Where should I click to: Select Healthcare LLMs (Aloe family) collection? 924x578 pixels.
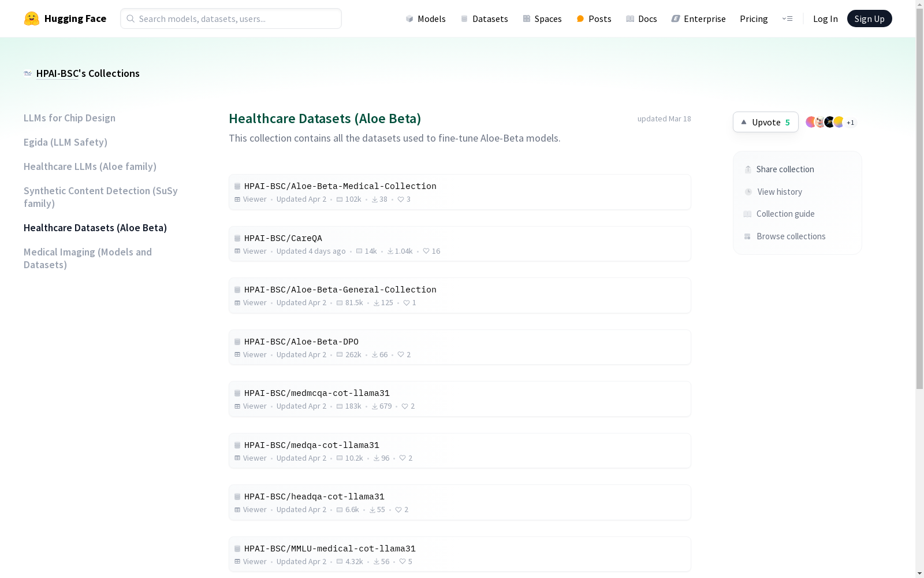[x=90, y=166]
